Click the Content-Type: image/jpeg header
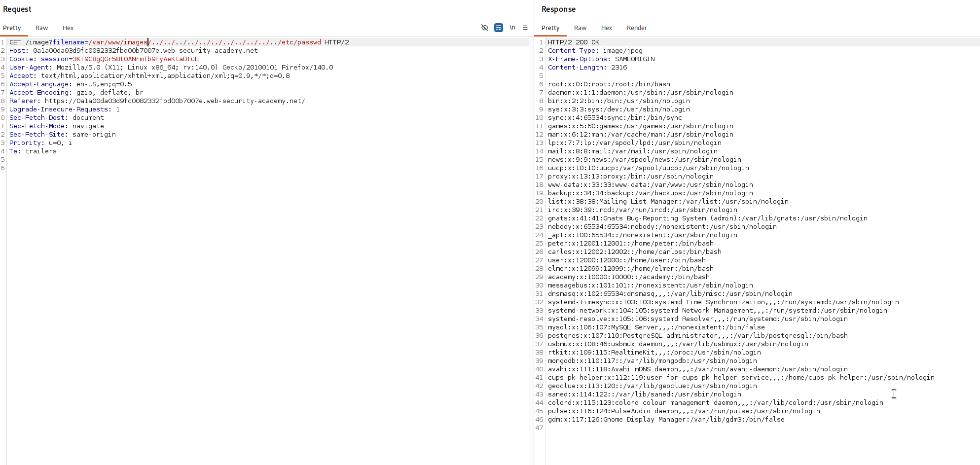 click(x=595, y=51)
